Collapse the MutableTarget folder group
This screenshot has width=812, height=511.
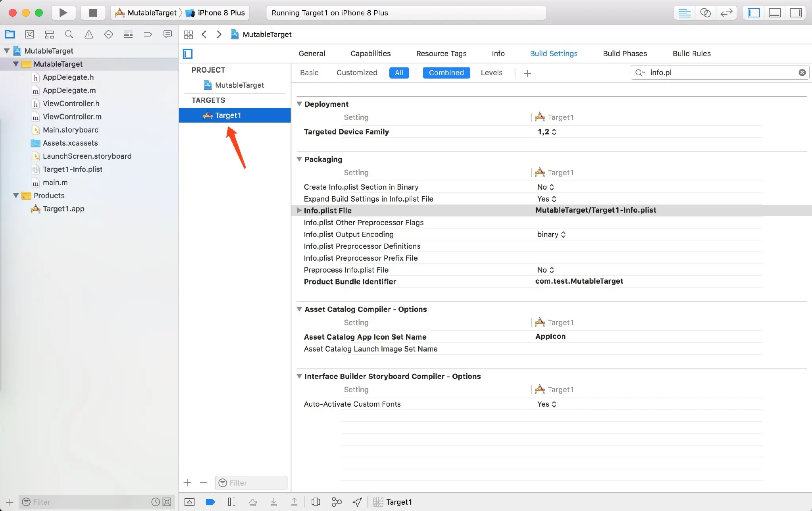click(x=16, y=64)
